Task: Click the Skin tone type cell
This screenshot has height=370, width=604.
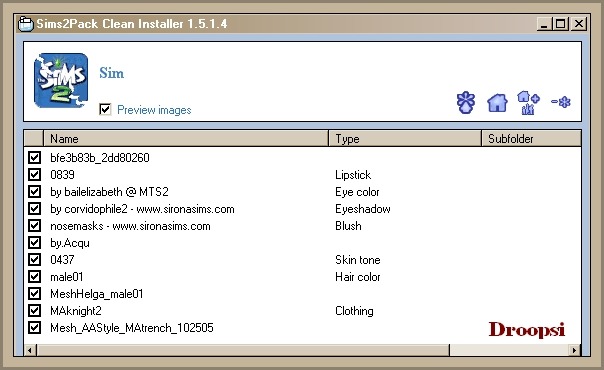Action: tap(357, 260)
